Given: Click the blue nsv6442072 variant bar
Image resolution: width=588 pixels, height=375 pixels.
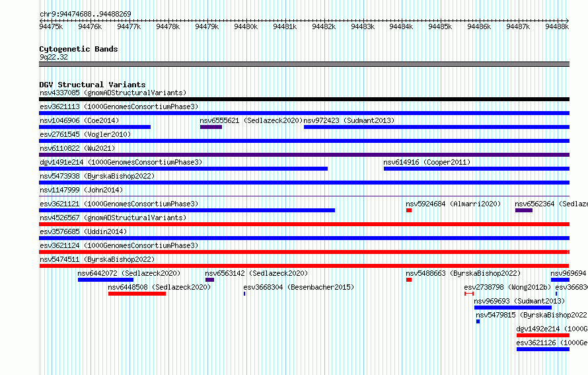Looking at the screenshot, I should (105, 280).
